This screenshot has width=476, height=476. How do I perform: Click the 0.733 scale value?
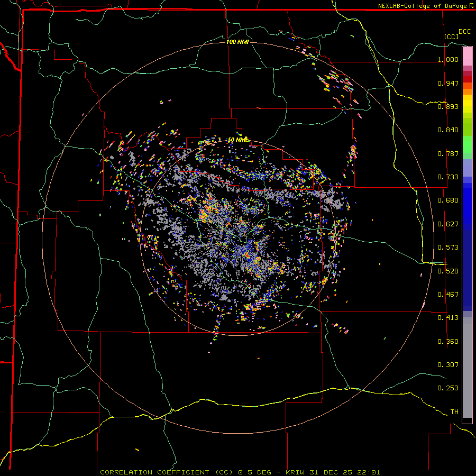point(448,177)
